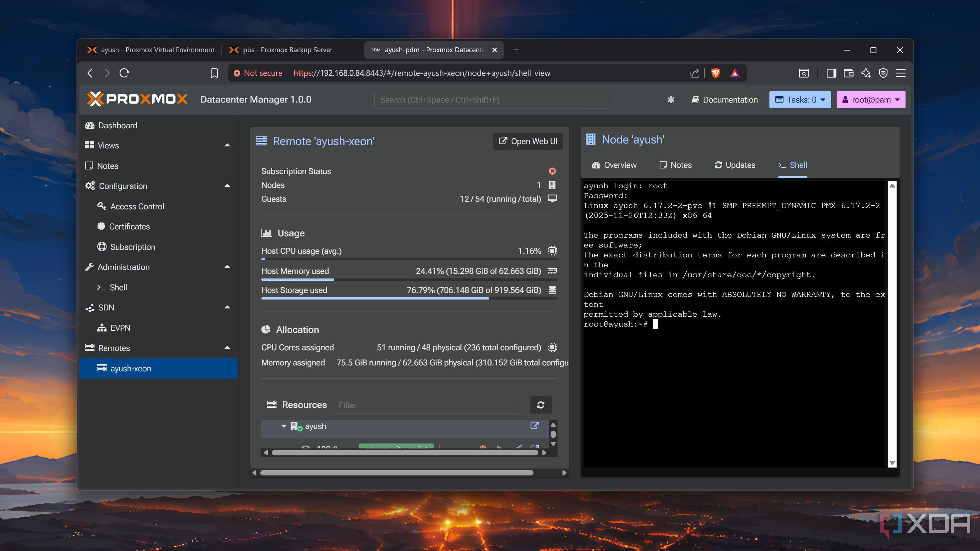980x551 pixels.
Task: Open the Leo AI sparkle icon
Action: click(x=866, y=73)
